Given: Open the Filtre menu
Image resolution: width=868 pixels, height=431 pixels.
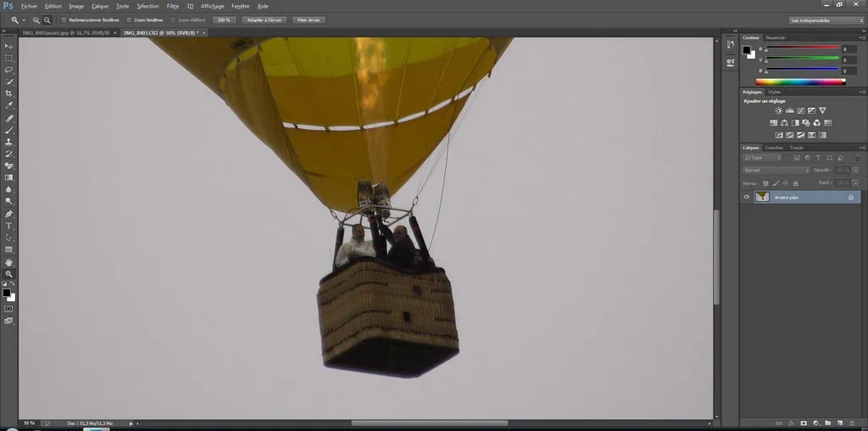Looking at the screenshot, I should pyautogui.click(x=172, y=6).
